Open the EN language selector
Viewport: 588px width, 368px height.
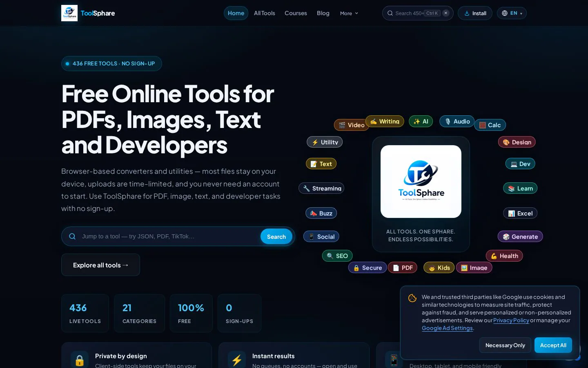(x=512, y=13)
